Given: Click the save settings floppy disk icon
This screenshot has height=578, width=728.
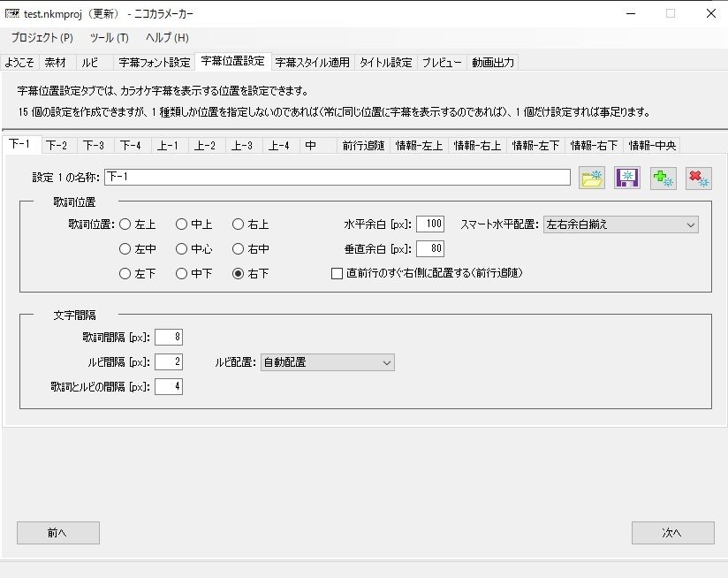Looking at the screenshot, I should tap(627, 178).
